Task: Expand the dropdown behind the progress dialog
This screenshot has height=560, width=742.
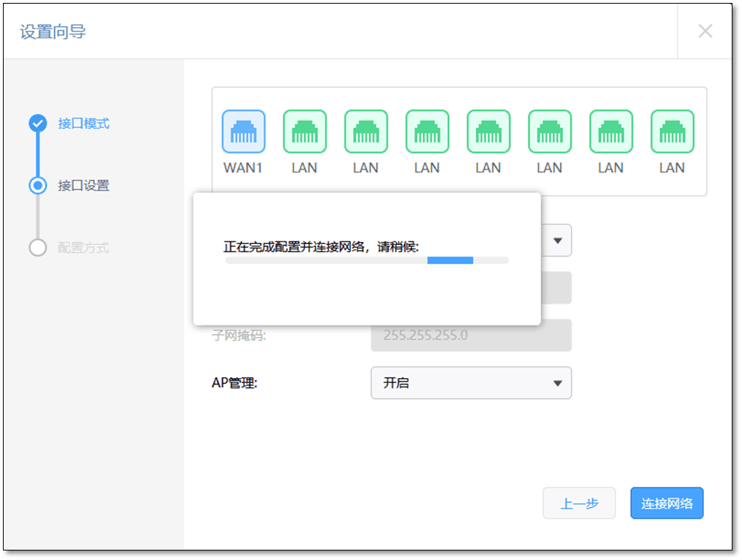Action: (557, 240)
